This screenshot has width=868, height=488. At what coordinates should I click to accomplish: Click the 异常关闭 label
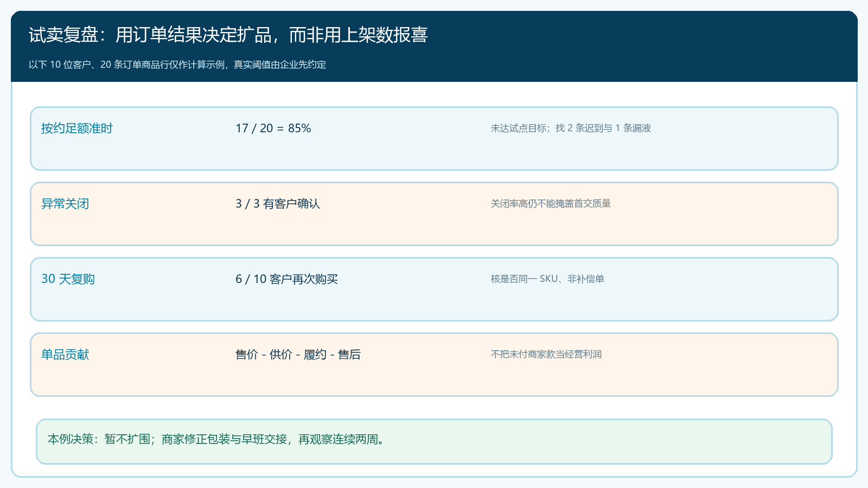pos(65,204)
